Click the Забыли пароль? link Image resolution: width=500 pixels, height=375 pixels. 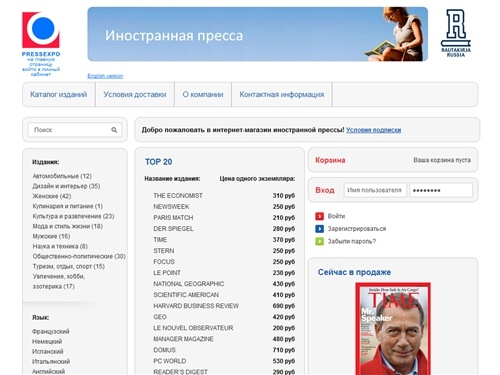pos(352,241)
